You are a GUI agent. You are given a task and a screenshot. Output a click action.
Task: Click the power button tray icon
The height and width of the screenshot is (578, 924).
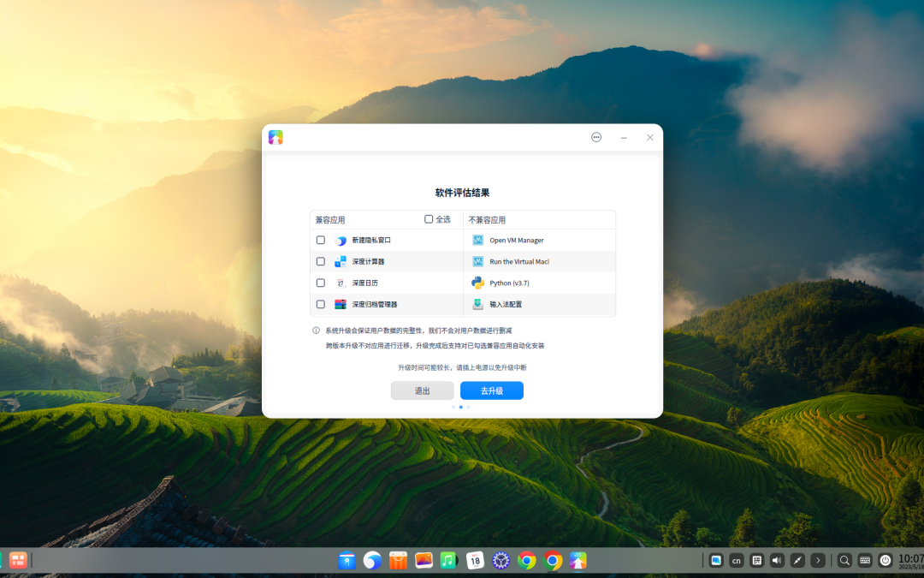point(885,560)
